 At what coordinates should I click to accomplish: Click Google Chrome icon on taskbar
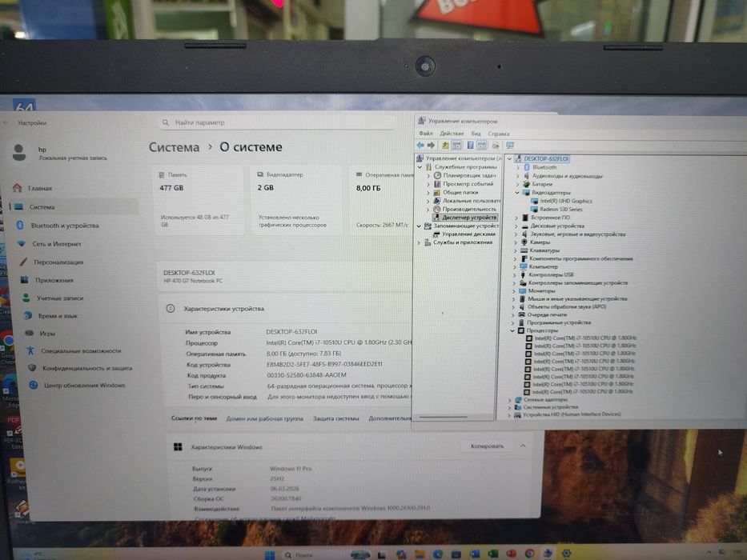(x=529, y=554)
